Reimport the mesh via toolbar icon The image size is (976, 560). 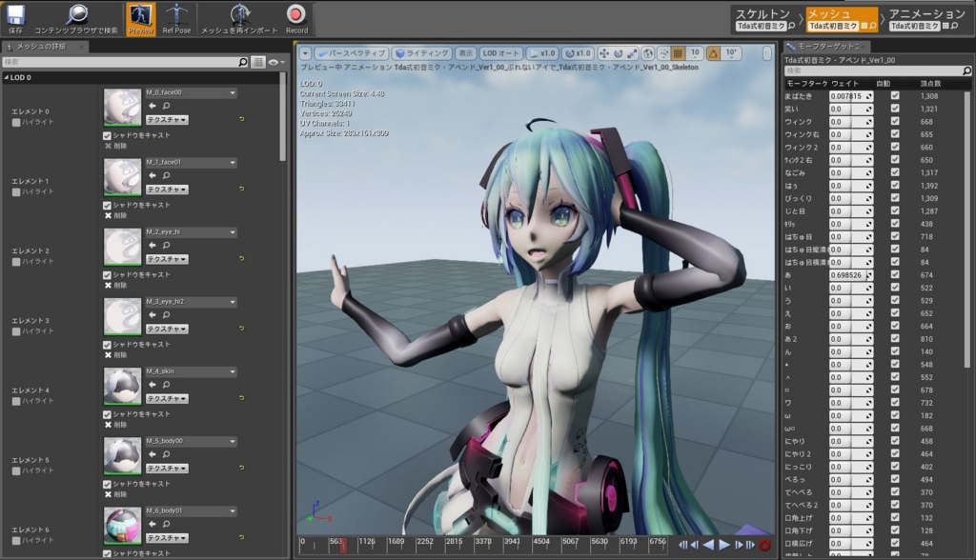(x=239, y=19)
